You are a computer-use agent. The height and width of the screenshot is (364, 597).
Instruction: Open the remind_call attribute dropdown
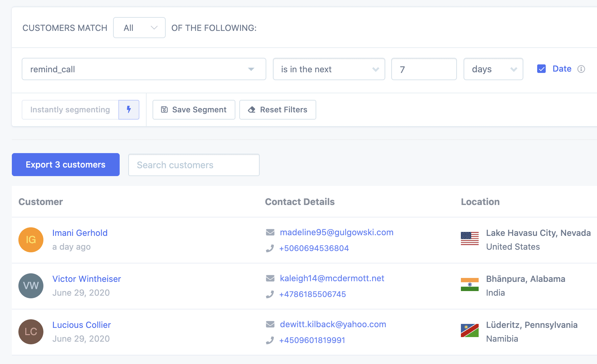tap(144, 69)
